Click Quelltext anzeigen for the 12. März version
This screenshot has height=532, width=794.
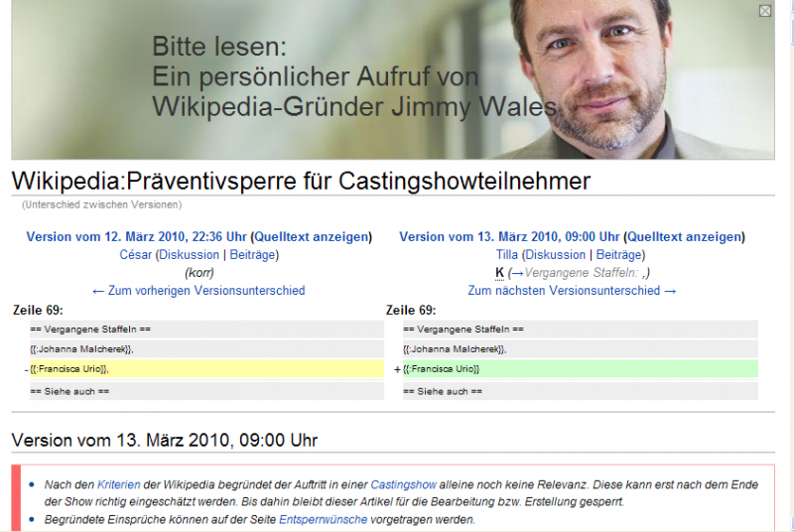coord(312,237)
